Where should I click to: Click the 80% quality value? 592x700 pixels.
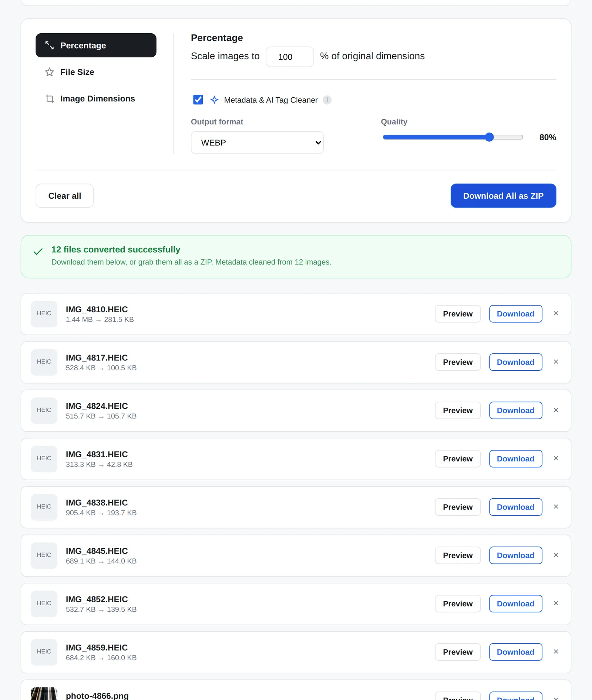548,137
